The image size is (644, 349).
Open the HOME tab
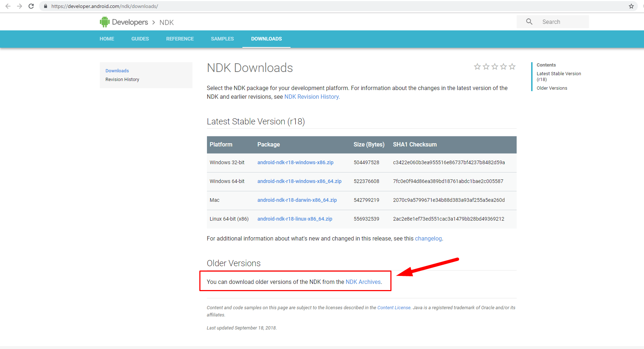pyautogui.click(x=107, y=39)
